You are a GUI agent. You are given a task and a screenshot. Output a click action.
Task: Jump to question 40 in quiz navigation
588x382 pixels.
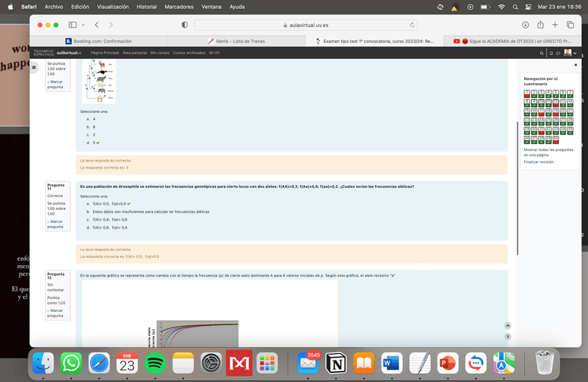555,140
